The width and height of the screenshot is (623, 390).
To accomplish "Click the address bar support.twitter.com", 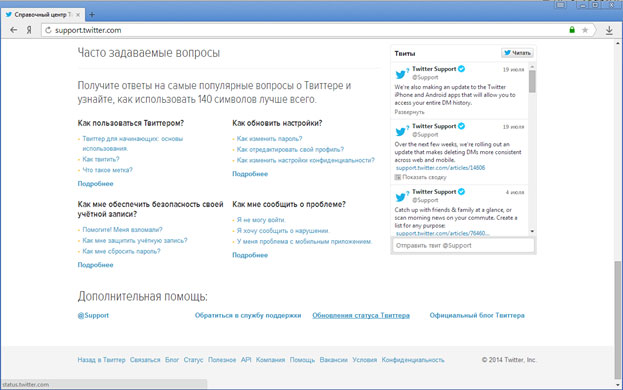I will click(306, 30).
